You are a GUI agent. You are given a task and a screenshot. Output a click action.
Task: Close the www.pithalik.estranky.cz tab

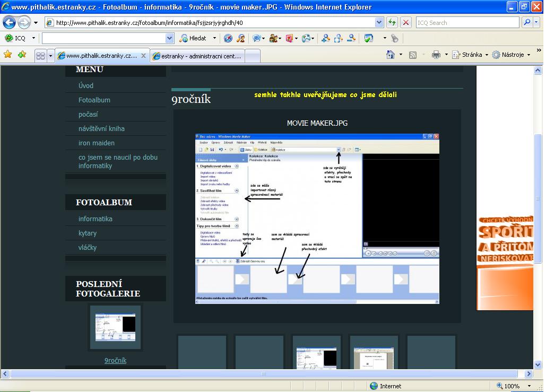pyautogui.click(x=143, y=56)
